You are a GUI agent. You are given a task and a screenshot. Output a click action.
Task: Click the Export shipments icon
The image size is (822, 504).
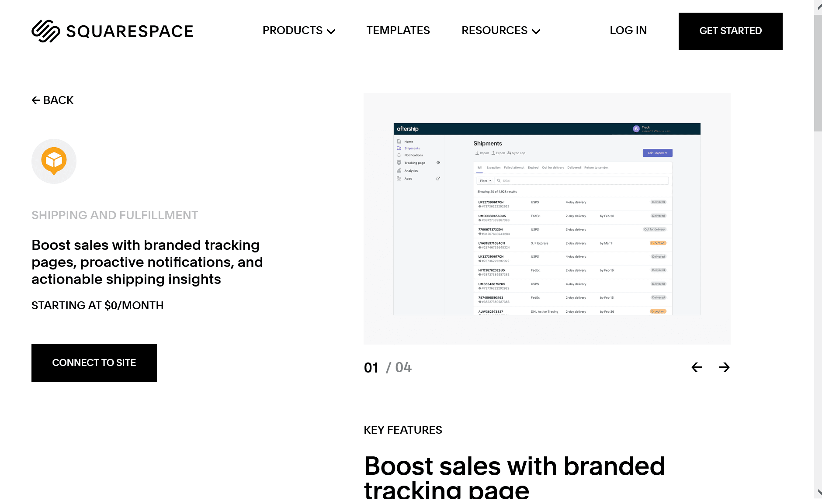coord(493,153)
